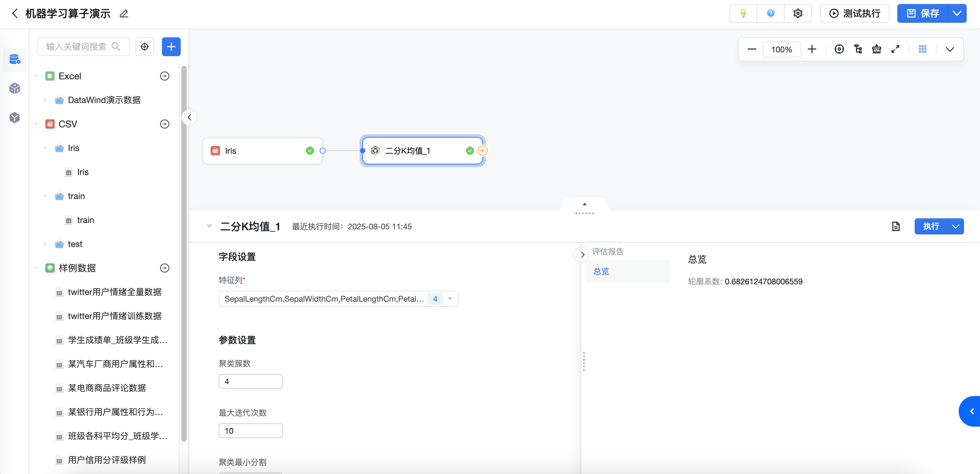Add next node via orange plus
Screen dimensions: 980x474
pos(482,151)
